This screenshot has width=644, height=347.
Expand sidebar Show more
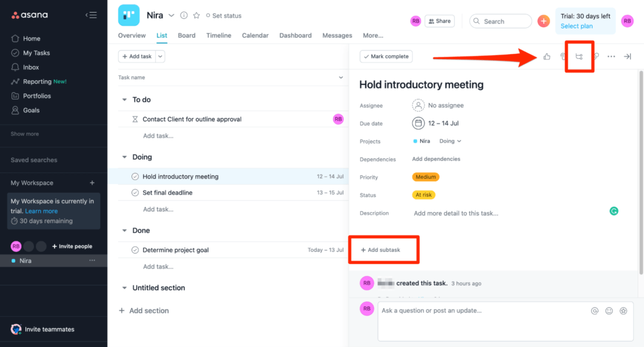pos(25,134)
